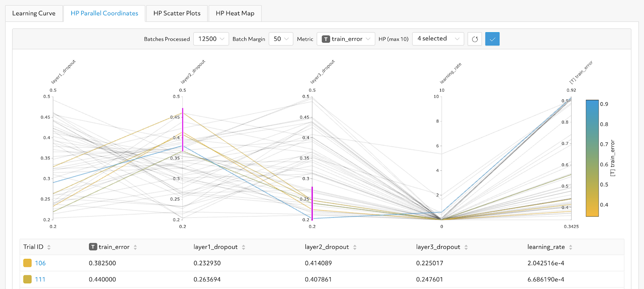Click the 0.3425 minimum label on train_error axis
This screenshot has height=289, width=644.
571,227
